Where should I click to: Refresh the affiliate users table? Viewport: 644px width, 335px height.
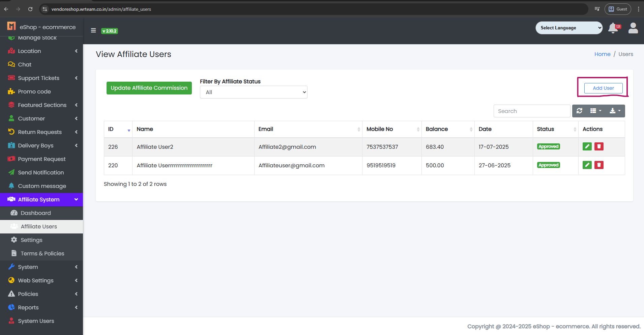(x=580, y=111)
